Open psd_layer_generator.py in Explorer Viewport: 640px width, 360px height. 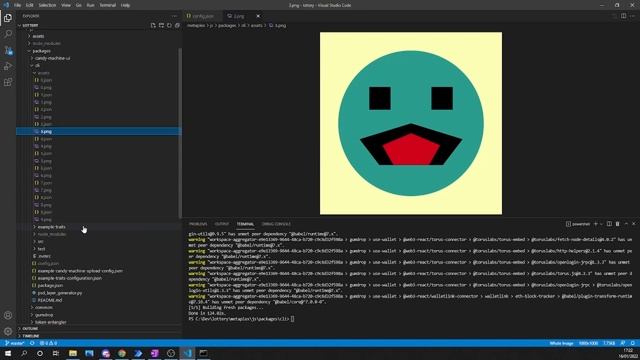(x=60, y=293)
